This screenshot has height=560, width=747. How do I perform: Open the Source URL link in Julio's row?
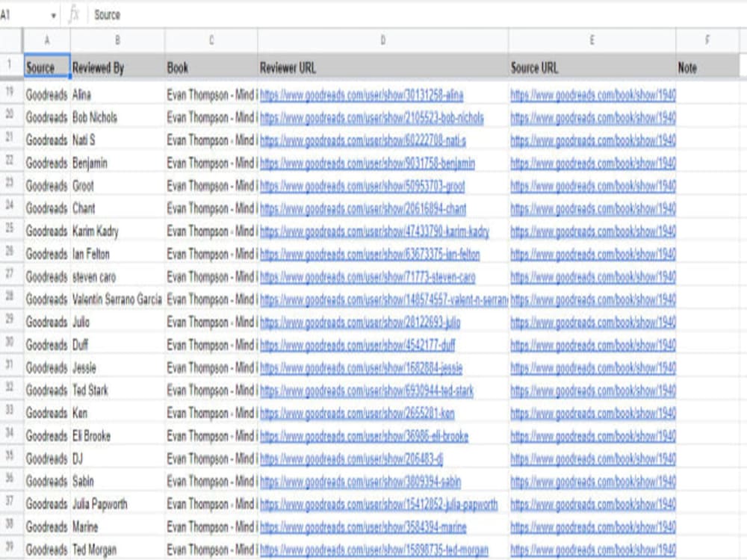coord(593,323)
